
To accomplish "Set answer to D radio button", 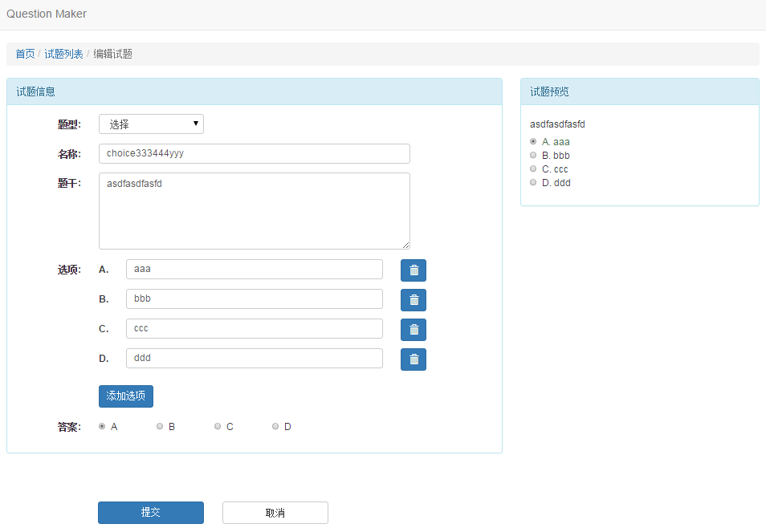I will (x=275, y=427).
